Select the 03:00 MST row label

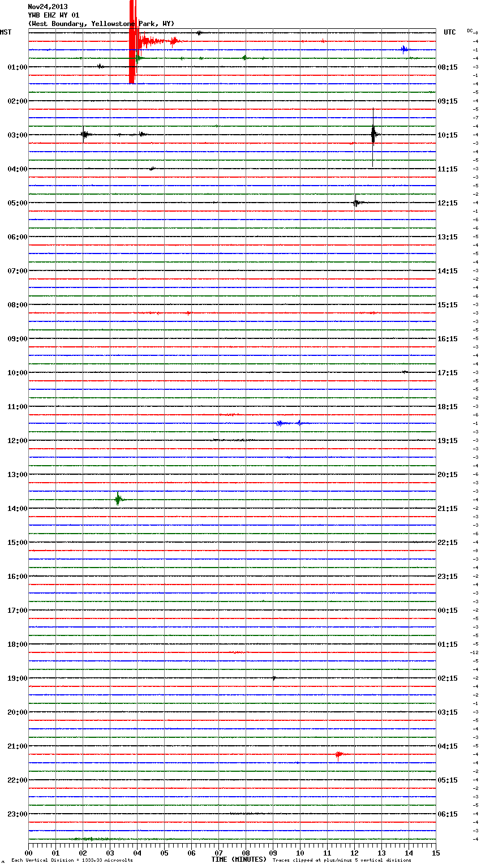click(18, 135)
